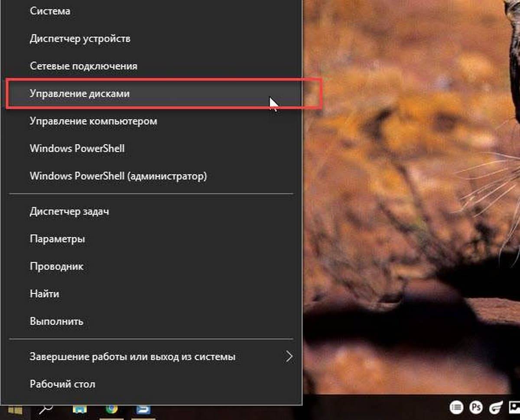Viewport: 520px width, 420px height.
Task: Click the Windows Start button
Action: coord(16,410)
